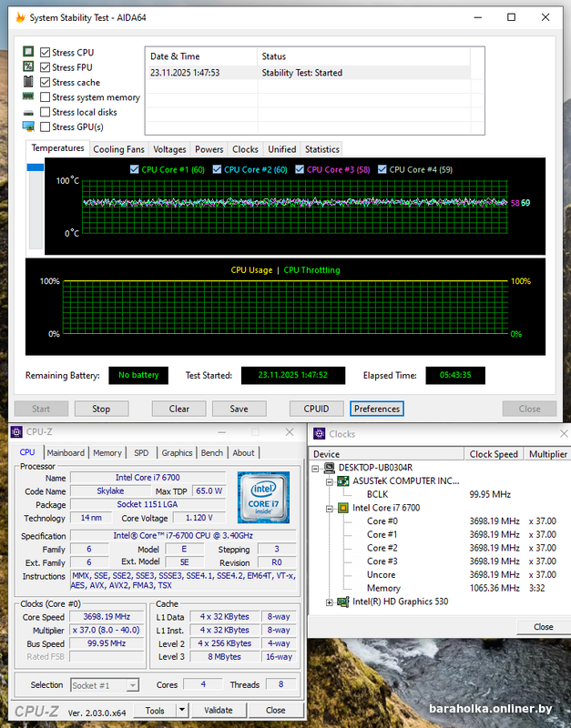
Task: Click the Close button in CPU-Z
Action: 276,710
